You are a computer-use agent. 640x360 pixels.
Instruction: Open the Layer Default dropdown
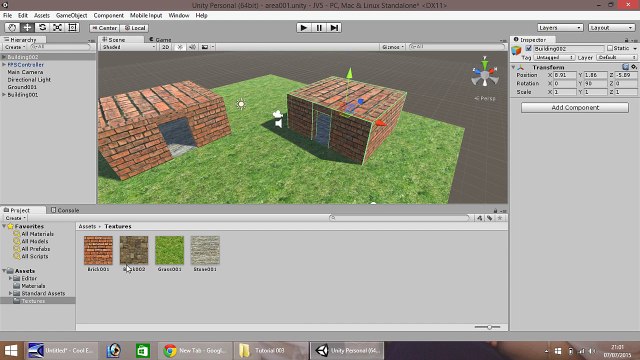[x=616, y=58]
